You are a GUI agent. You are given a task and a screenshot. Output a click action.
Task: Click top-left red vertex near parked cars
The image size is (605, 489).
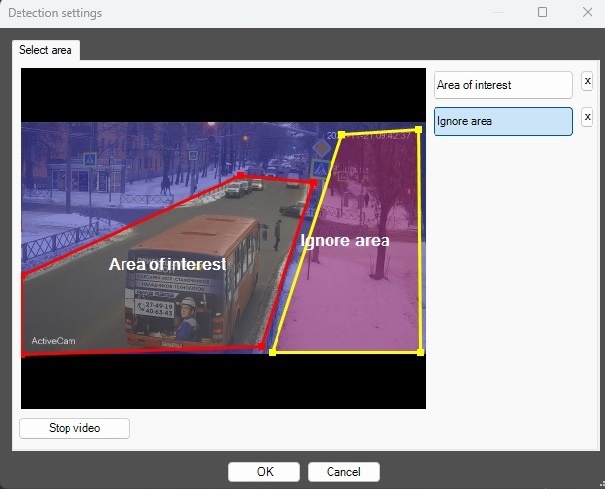pos(241,175)
